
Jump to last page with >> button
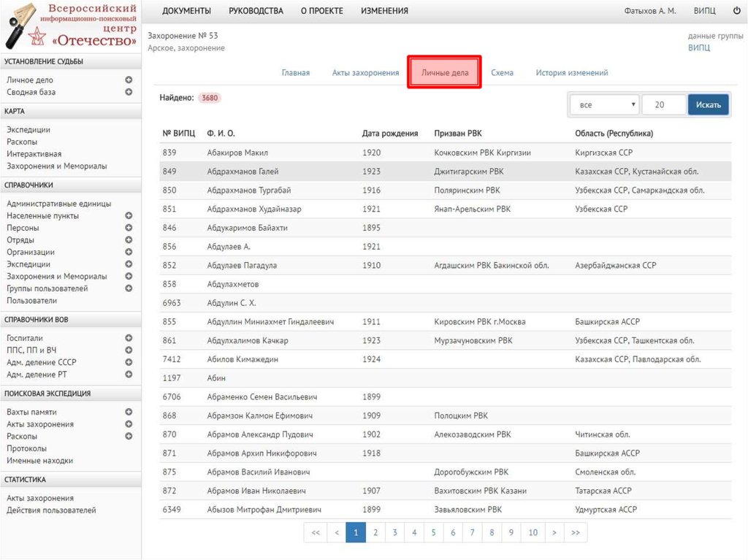576,533
